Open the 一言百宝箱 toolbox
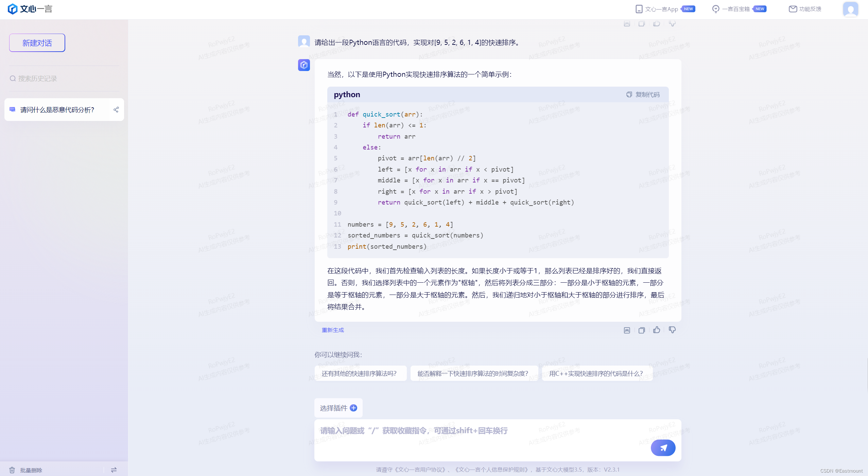868x476 pixels. [735, 9]
